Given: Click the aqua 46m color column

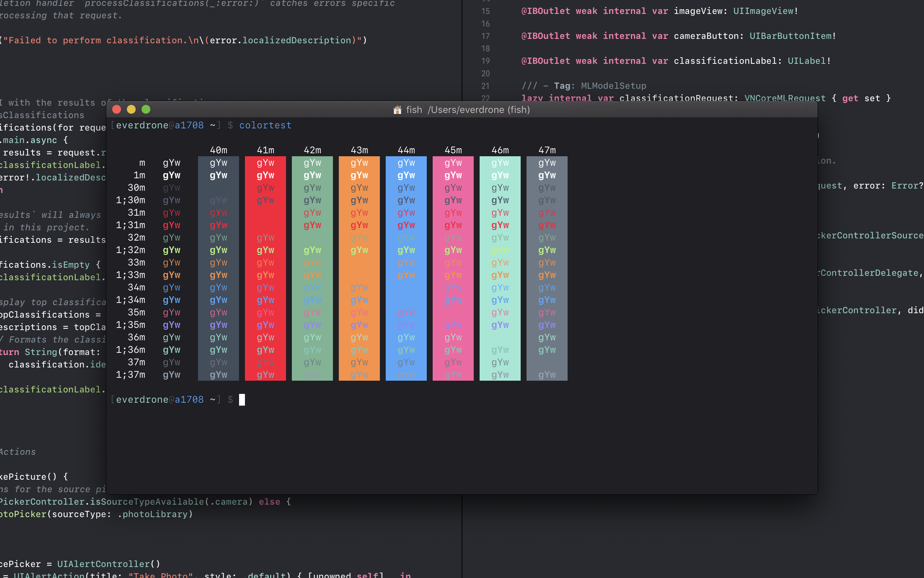Looking at the screenshot, I should point(500,268).
